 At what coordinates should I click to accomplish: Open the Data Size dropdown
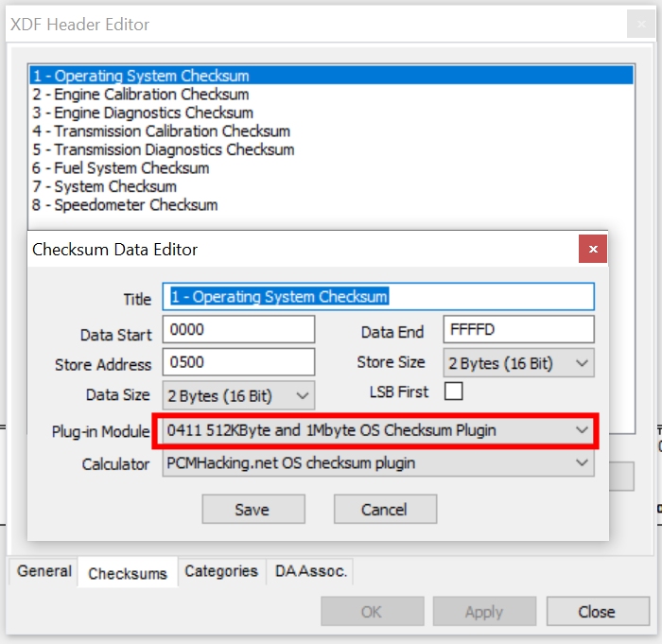click(238, 395)
